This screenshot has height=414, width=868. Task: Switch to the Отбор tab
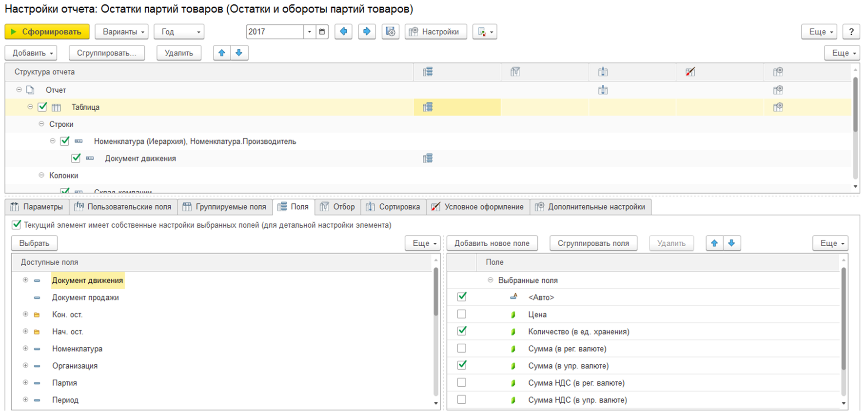point(337,207)
